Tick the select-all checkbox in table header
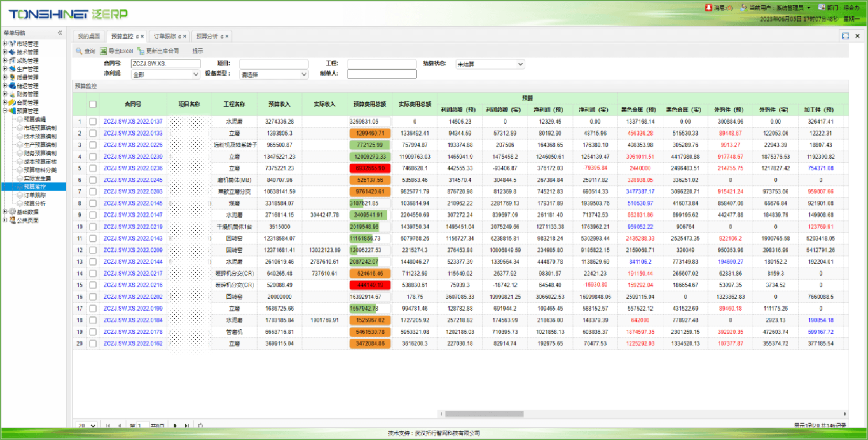The height and width of the screenshot is (440, 868). (93, 104)
